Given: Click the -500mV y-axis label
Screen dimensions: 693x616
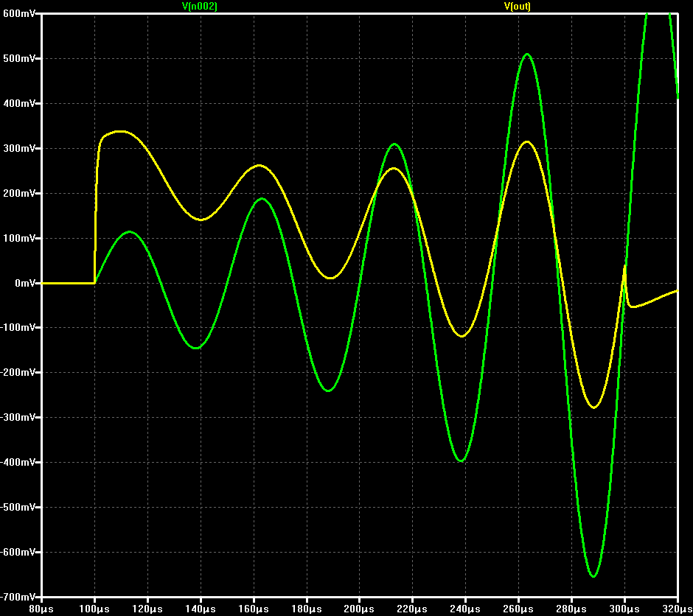Looking at the screenshot, I should 18,508.
